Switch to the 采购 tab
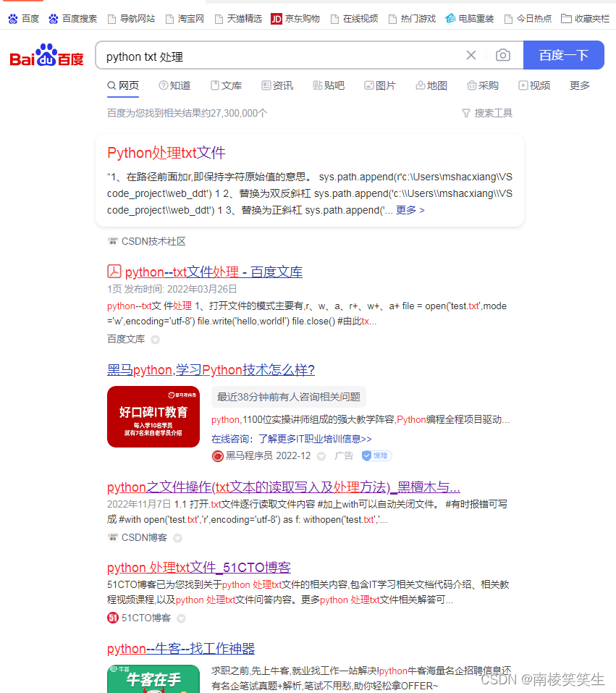 (483, 85)
